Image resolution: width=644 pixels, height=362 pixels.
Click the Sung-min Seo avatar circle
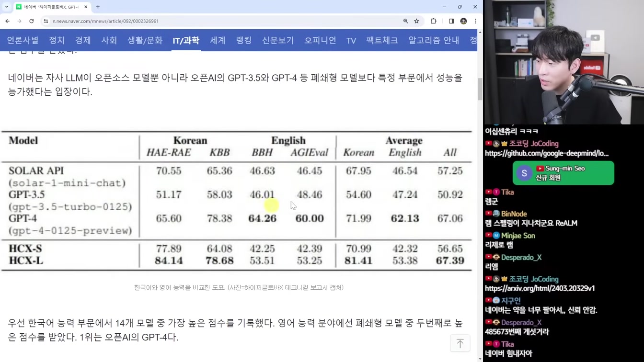[x=524, y=173]
